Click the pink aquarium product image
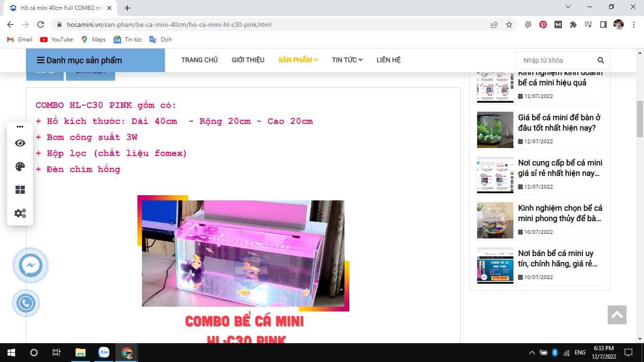Screen dimensions: 644x362 click(x=243, y=253)
